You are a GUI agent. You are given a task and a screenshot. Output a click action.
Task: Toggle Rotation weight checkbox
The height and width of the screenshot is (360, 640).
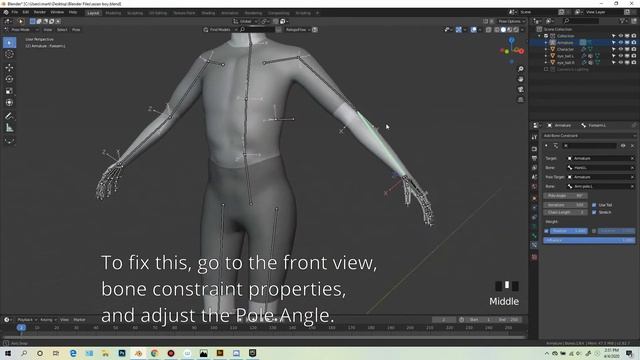click(x=594, y=231)
